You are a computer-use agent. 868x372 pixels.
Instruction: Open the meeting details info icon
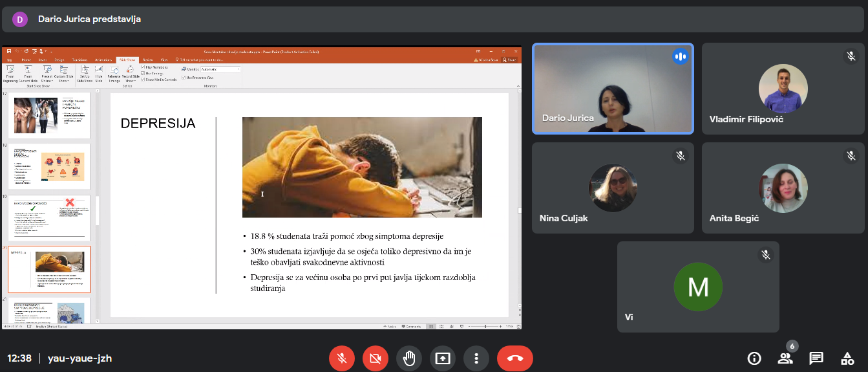tap(754, 358)
